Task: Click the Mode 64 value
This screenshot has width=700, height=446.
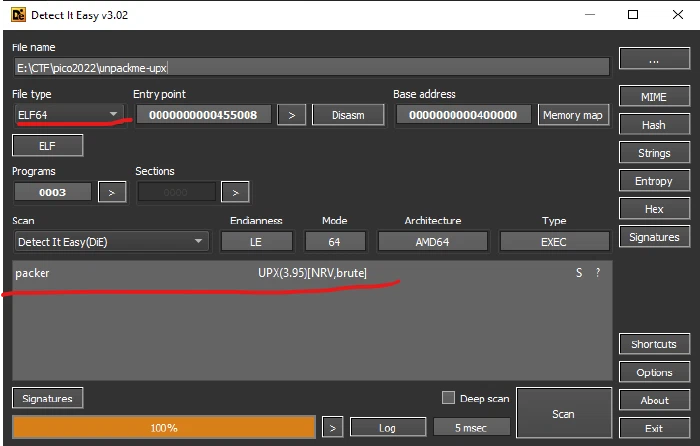Action: point(334,242)
